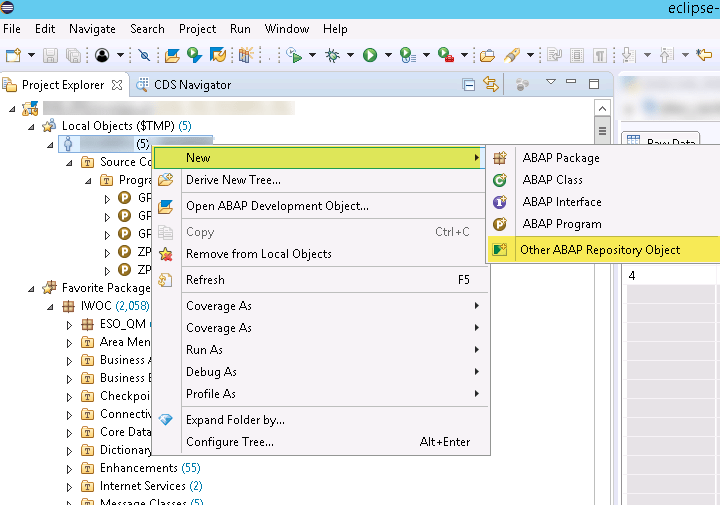Viewport: 720px width, 505px height.
Task: Open the Debug dropdown arrow
Action: [350, 55]
